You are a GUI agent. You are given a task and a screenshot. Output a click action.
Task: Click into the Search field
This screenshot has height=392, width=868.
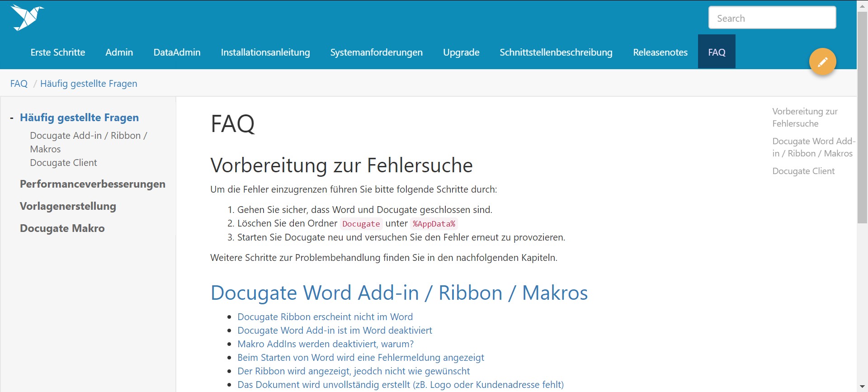[x=772, y=18]
